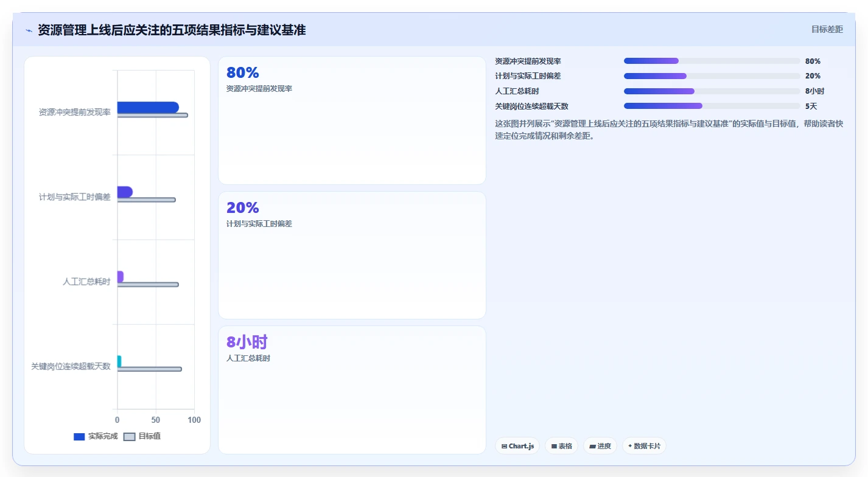Image resolution: width=868 pixels, height=477 pixels.
Task: Click the 人工汇总耗时 label under 8小时 card
Action: [248, 358]
